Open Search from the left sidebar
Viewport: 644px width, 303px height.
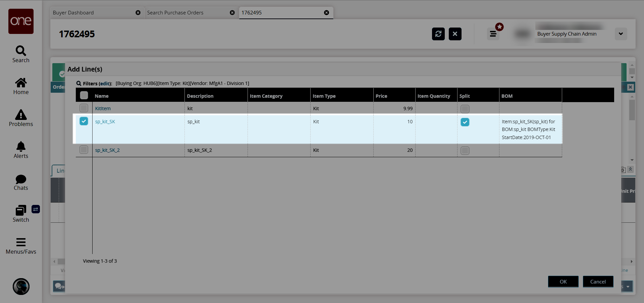coord(21,54)
